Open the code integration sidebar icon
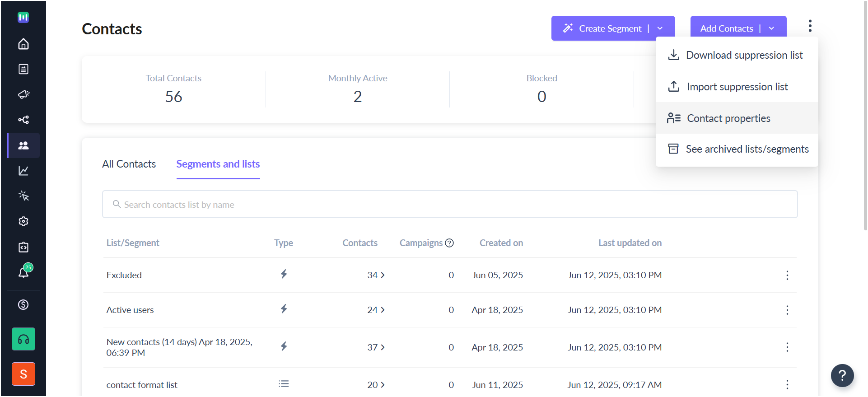The height and width of the screenshot is (397, 868). tap(23, 247)
